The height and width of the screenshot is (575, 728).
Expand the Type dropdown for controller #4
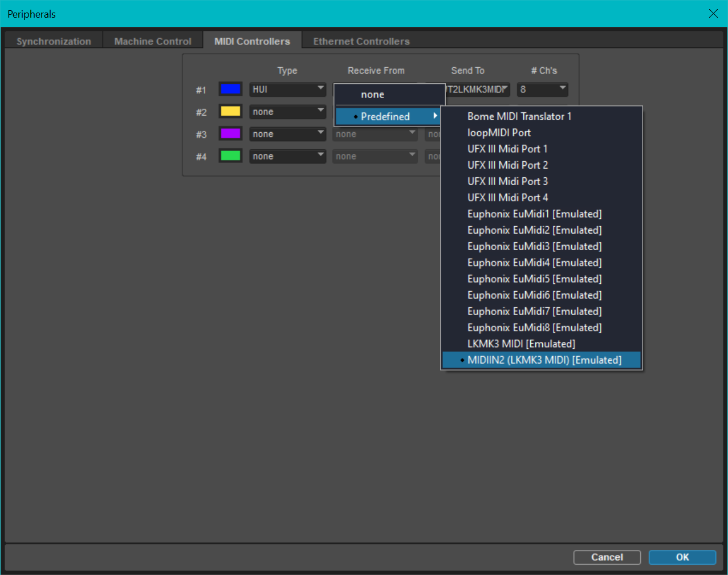(x=287, y=156)
